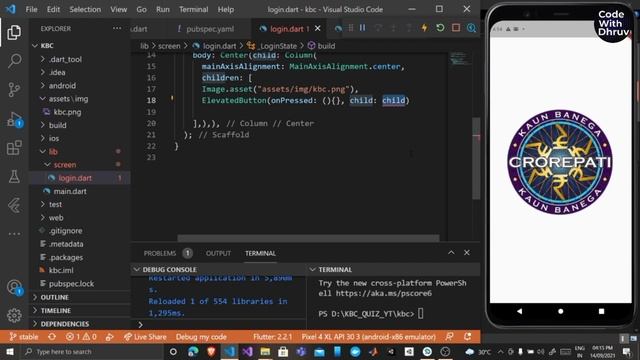
Task: Click Live Share in status bar
Action: [145, 337]
